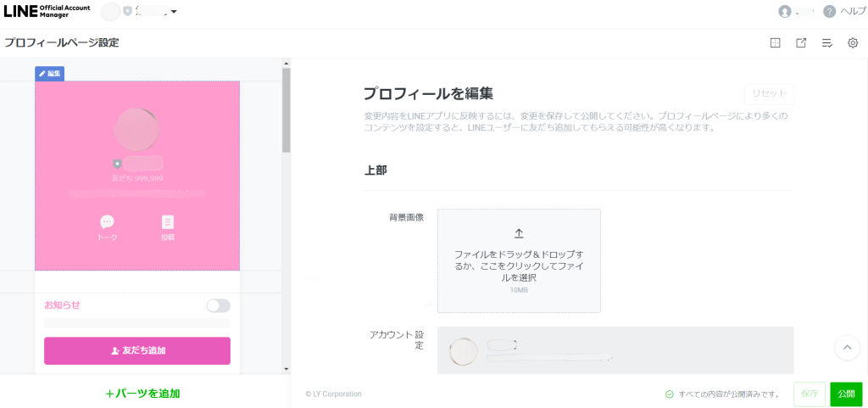Click the upload arrow icon in the drop area
Screen dimensions: 868x408
519,233
